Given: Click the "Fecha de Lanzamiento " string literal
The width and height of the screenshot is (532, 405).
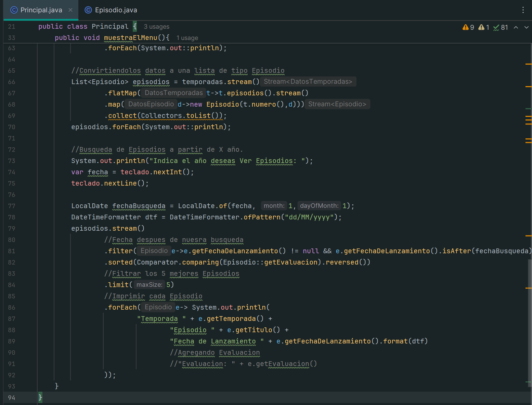Looking at the screenshot, I should [217, 341].
